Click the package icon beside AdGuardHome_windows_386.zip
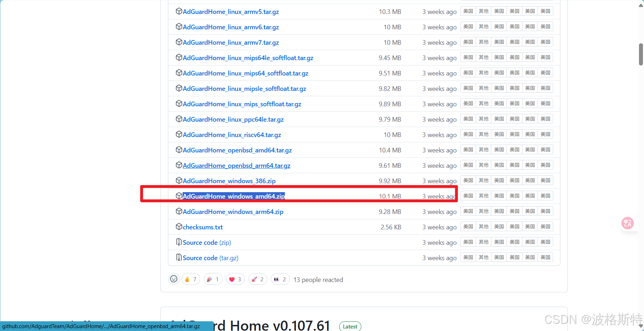The height and width of the screenshot is (331, 644). (179, 181)
